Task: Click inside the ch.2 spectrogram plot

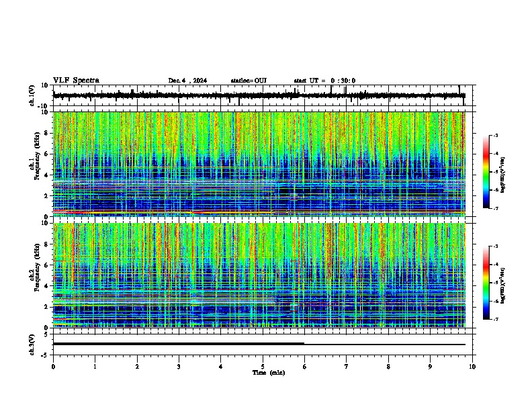Action: point(259,275)
